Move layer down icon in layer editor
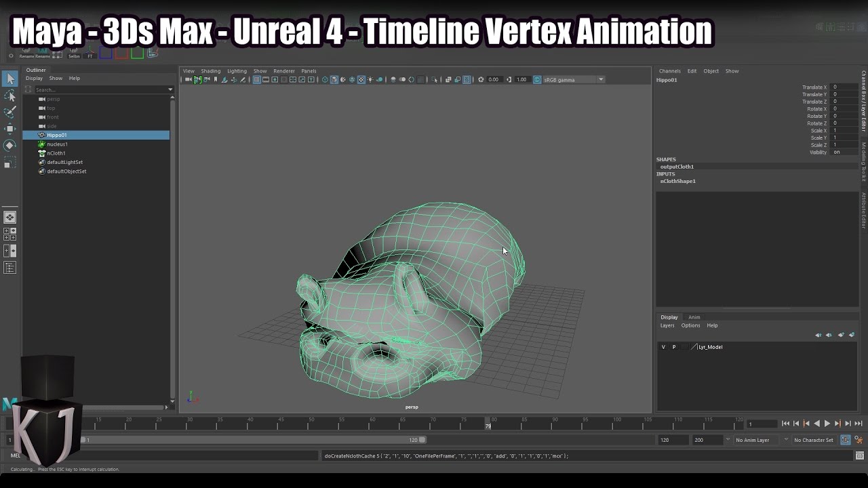Screen dimensions: 868x488 click(x=829, y=335)
